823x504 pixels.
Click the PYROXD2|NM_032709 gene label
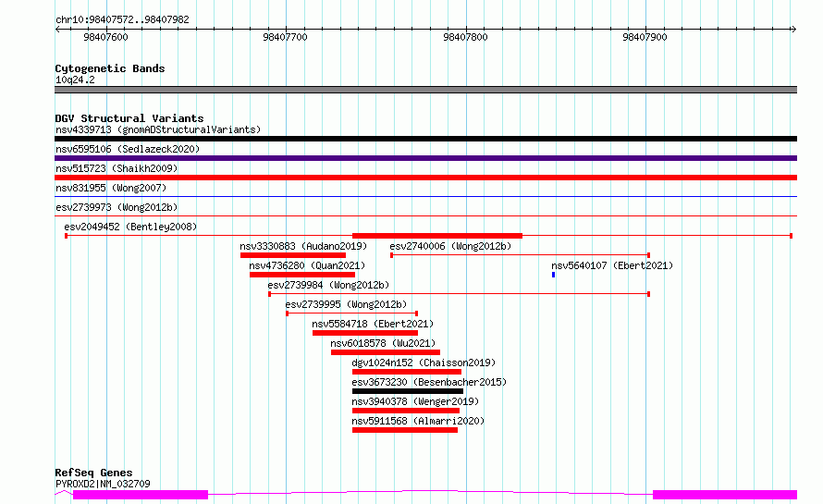(103, 484)
